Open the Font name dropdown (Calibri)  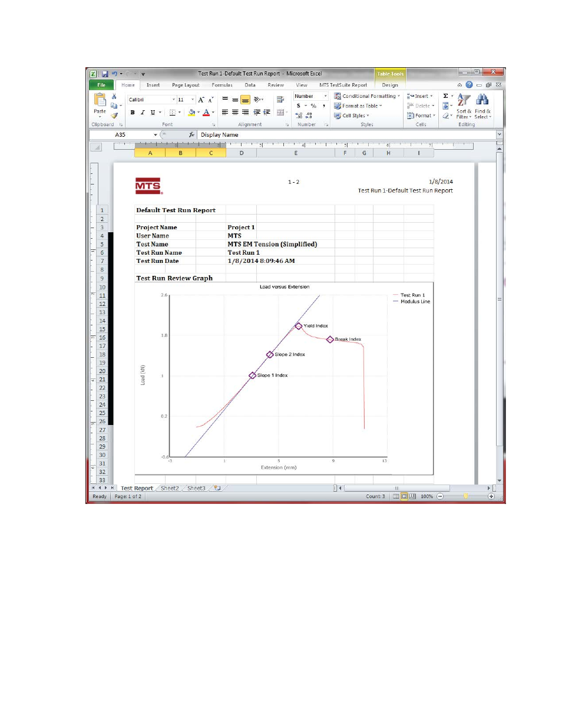coord(174,100)
